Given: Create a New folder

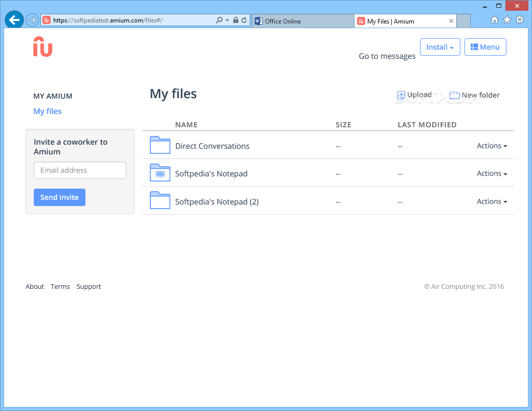Looking at the screenshot, I should tap(474, 95).
